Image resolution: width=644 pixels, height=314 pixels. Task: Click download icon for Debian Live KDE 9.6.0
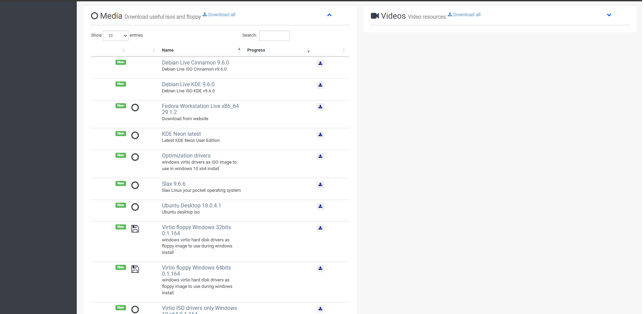320,85
